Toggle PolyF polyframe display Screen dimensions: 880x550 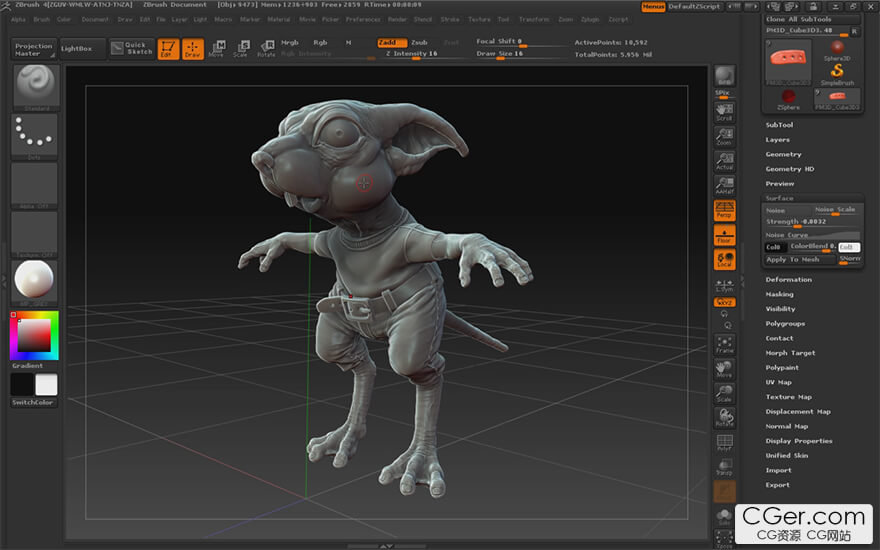724,442
